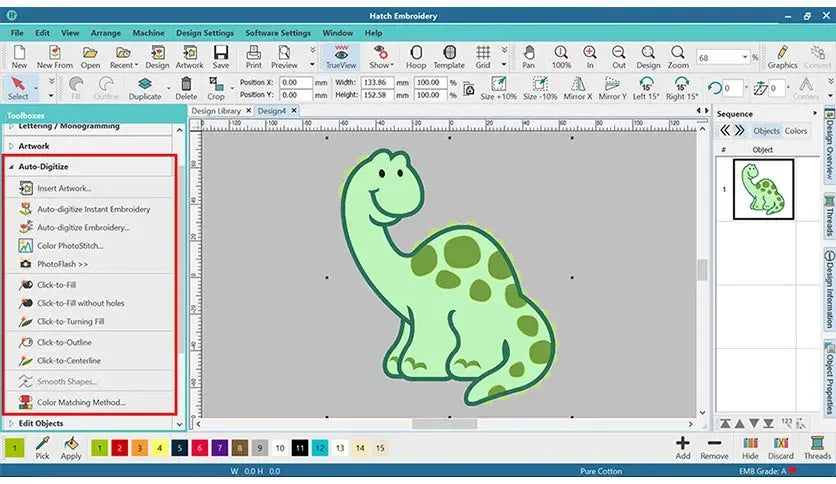Click the Position X input field
The image size is (836, 484).
coord(296,83)
